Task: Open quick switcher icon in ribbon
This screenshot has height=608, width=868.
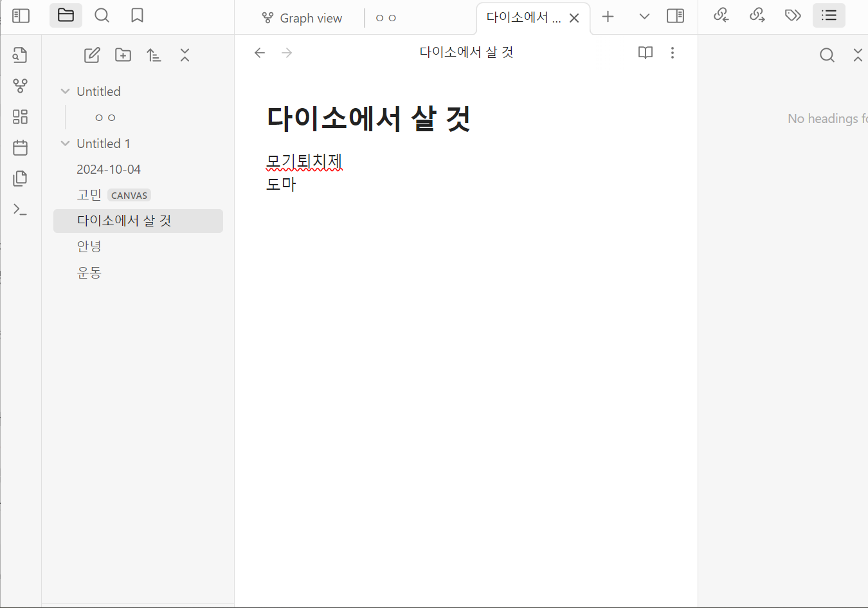Action: pyautogui.click(x=20, y=55)
